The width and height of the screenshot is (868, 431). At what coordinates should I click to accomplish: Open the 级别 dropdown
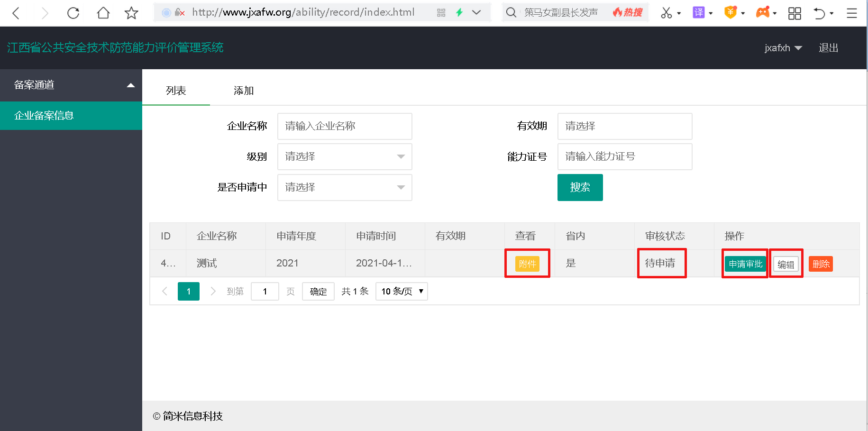coord(345,156)
